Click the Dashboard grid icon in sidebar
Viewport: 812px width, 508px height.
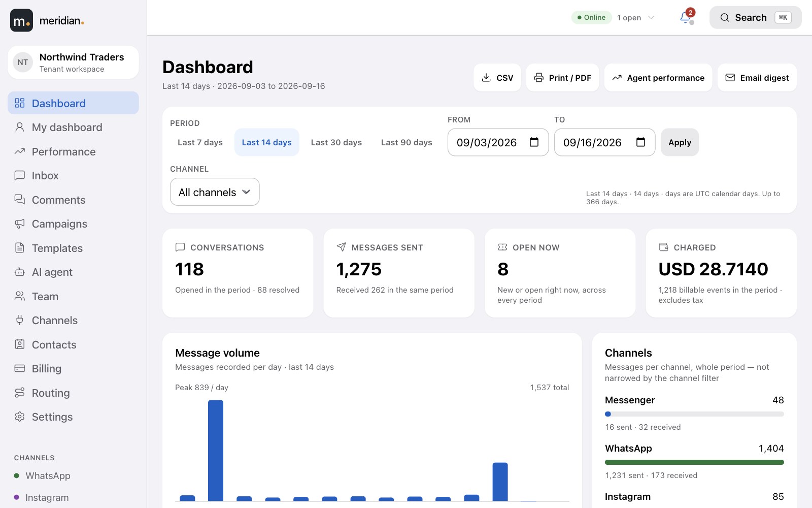(x=20, y=103)
